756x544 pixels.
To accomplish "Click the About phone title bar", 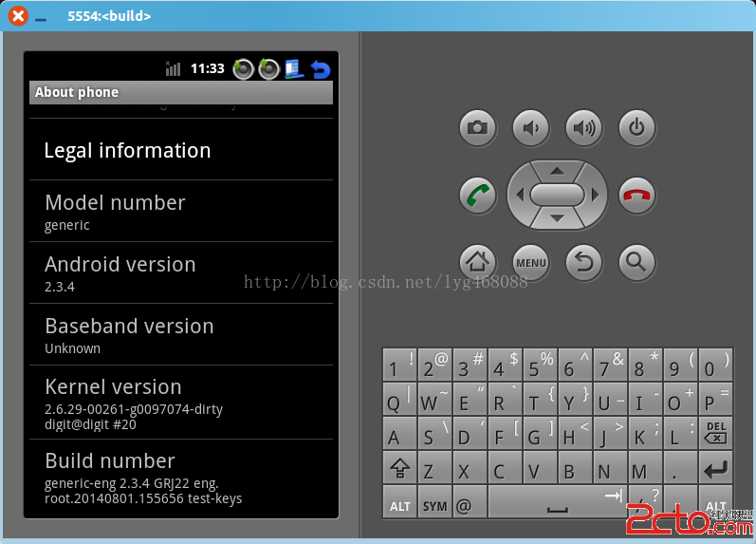I will point(181,92).
